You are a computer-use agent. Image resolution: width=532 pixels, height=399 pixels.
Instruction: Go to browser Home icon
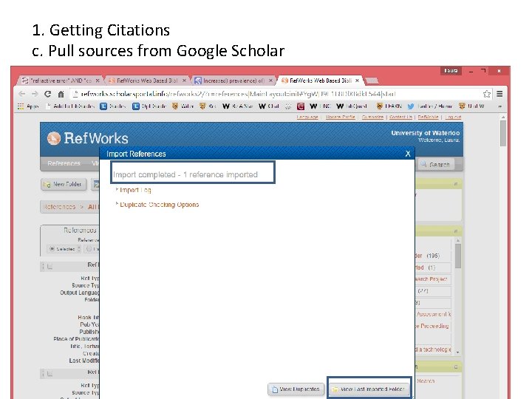[61, 94]
